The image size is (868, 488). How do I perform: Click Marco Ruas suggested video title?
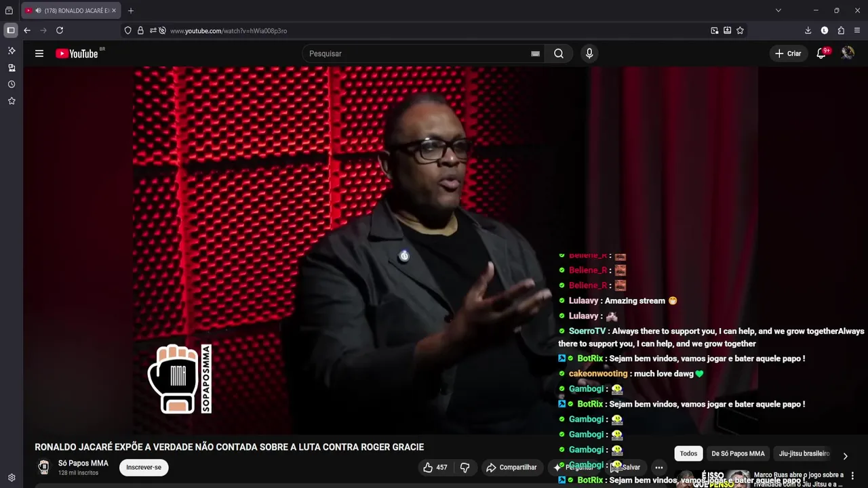tap(799, 479)
